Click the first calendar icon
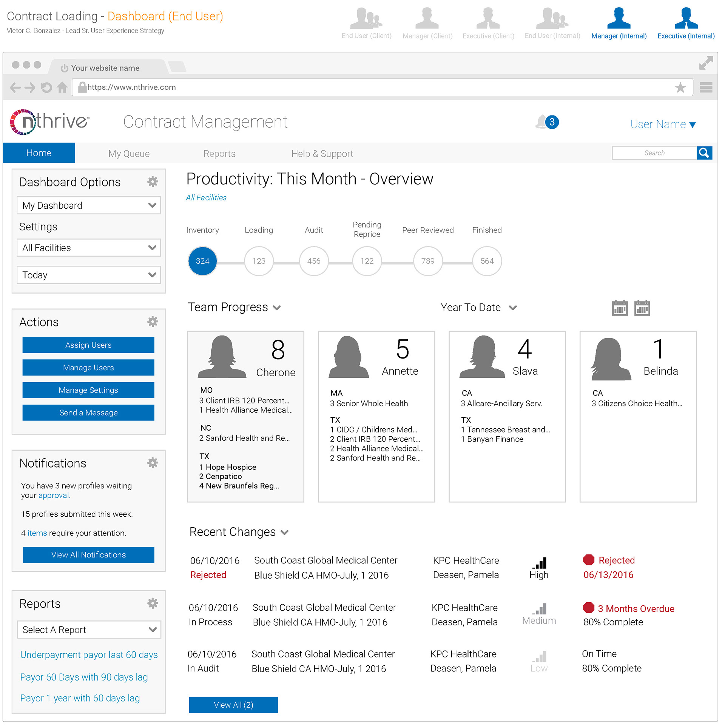Screen dimensions: 725x728 pos(619,308)
